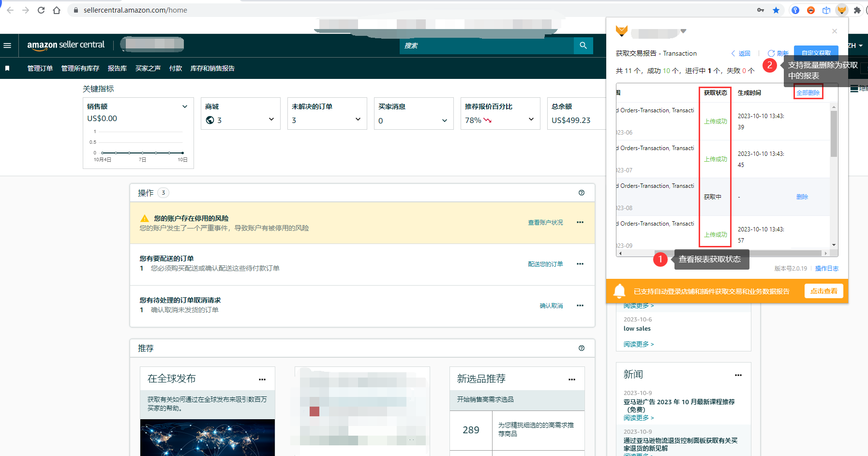Viewport: 868px width, 456px height.
Task: Expand the 销售额 metric dropdown
Action: pyautogui.click(x=184, y=106)
